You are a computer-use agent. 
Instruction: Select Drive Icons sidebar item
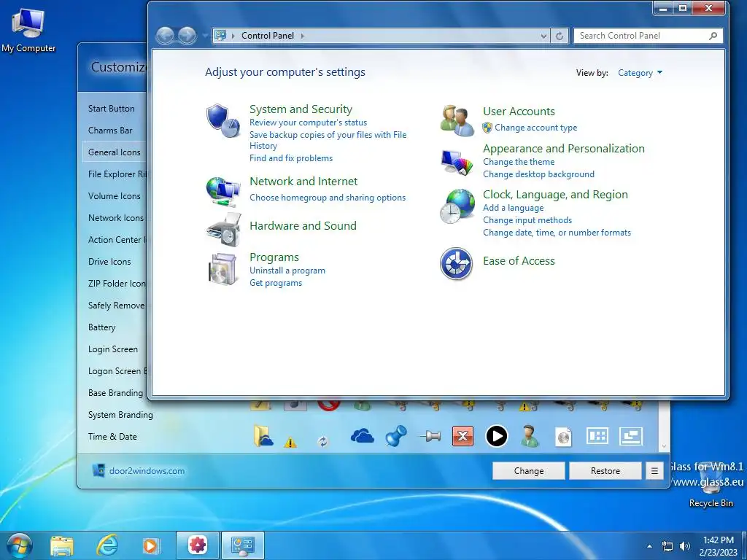click(109, 262)
